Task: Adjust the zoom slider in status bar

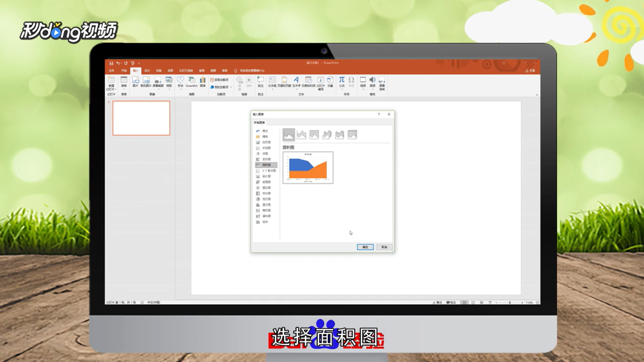Action: point(510,303)
